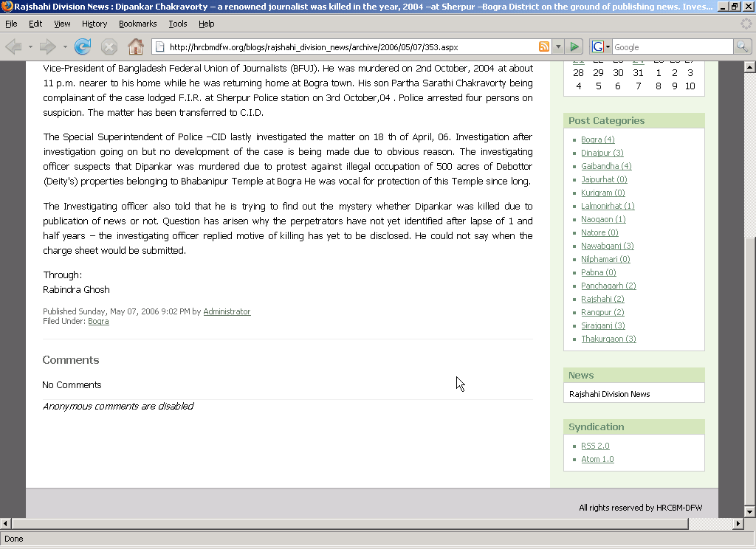
Task: Open the View menu
Action: point(62,24)
